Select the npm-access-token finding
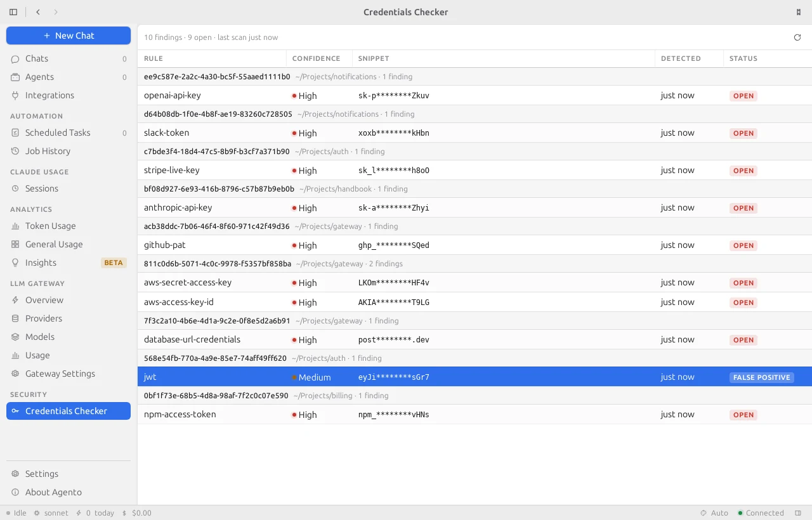Image resolution: width=812 pixels, height=520 pixels. click(475, 415)
